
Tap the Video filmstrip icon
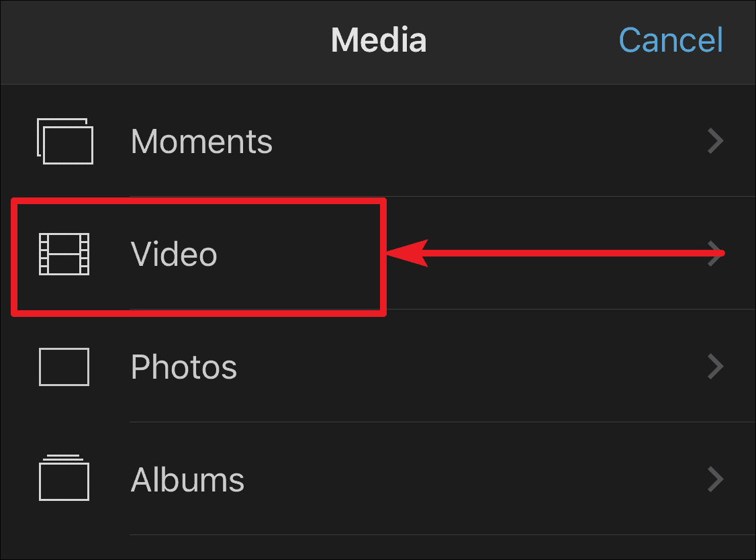pyautogui.click(x=64, y=254)
